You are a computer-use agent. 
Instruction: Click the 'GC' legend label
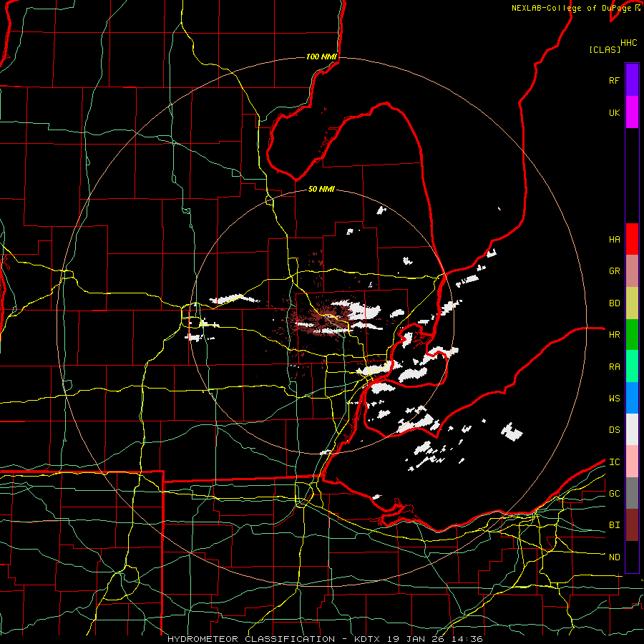click(614, 493)
